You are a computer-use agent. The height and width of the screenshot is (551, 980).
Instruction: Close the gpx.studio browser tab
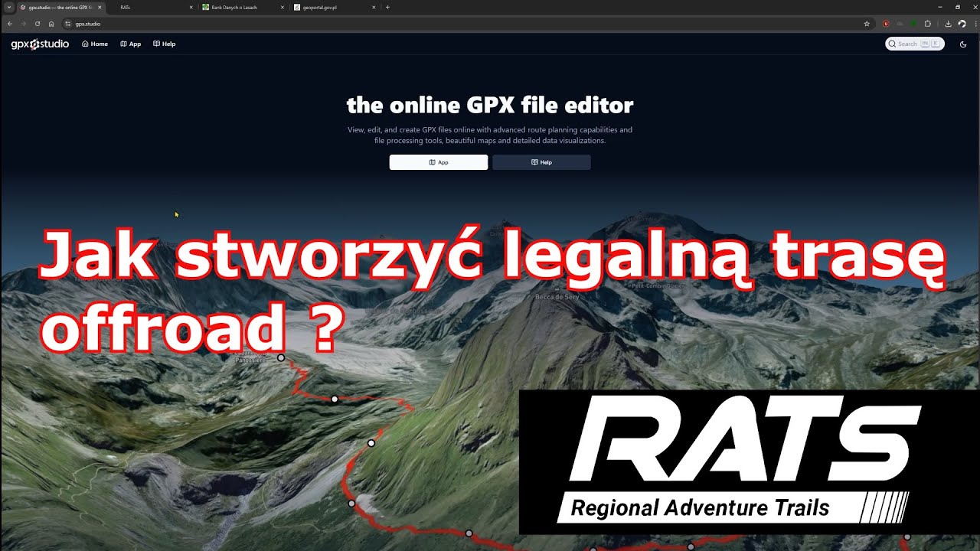[100, 7]
